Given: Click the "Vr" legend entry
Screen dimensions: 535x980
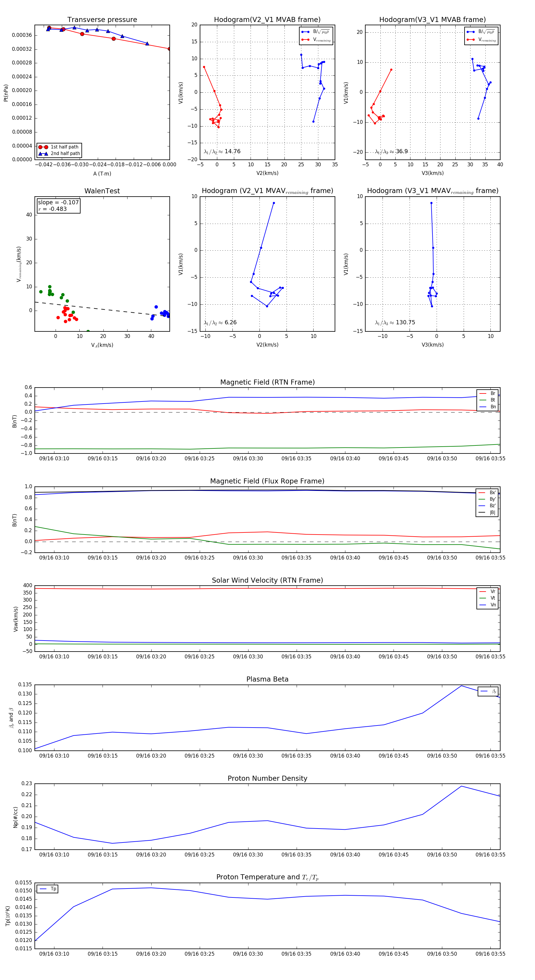Looking at the screenshot, I should pyautogui.click(x=487, y=591).
